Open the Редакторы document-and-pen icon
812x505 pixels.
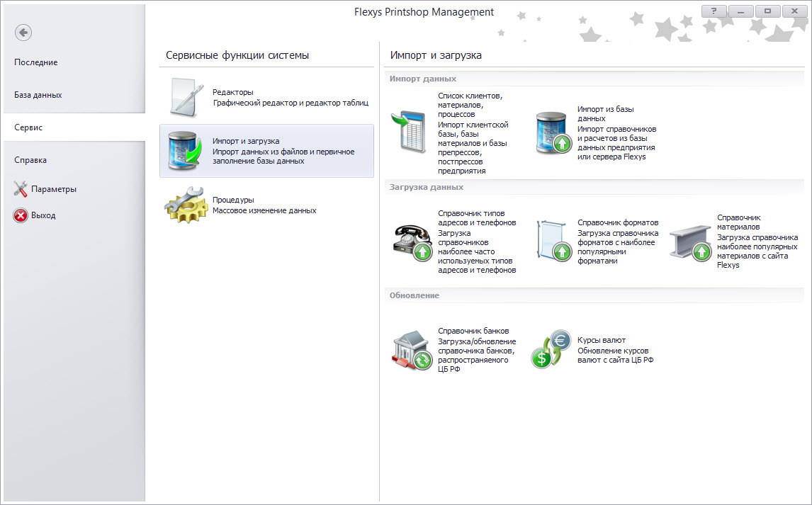(185, 97)
